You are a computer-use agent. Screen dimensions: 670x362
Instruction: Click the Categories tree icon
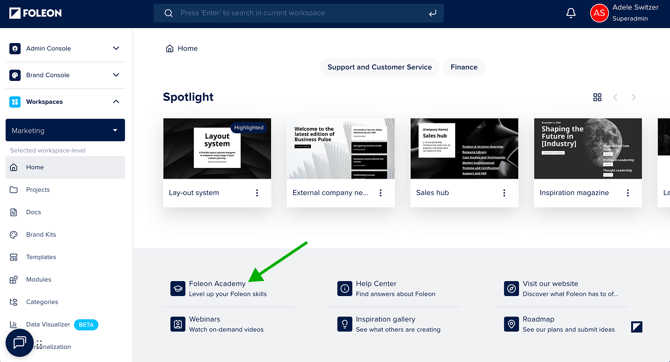pyautogui.click(x=14, y=302)
